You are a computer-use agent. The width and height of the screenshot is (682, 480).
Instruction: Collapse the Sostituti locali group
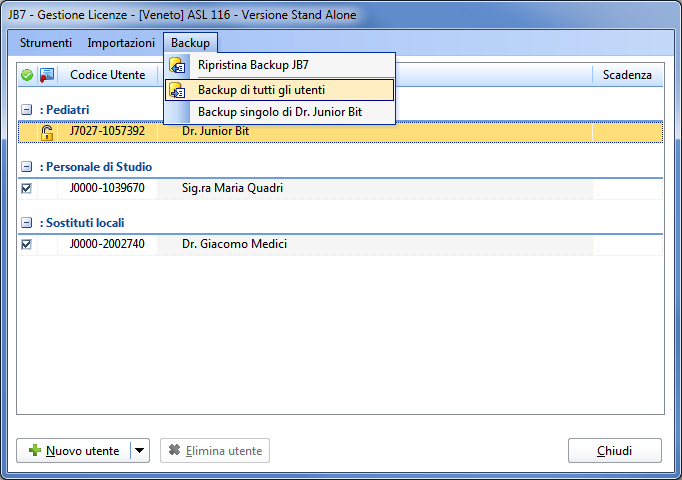pyautogui.click(x=27, y=223)
